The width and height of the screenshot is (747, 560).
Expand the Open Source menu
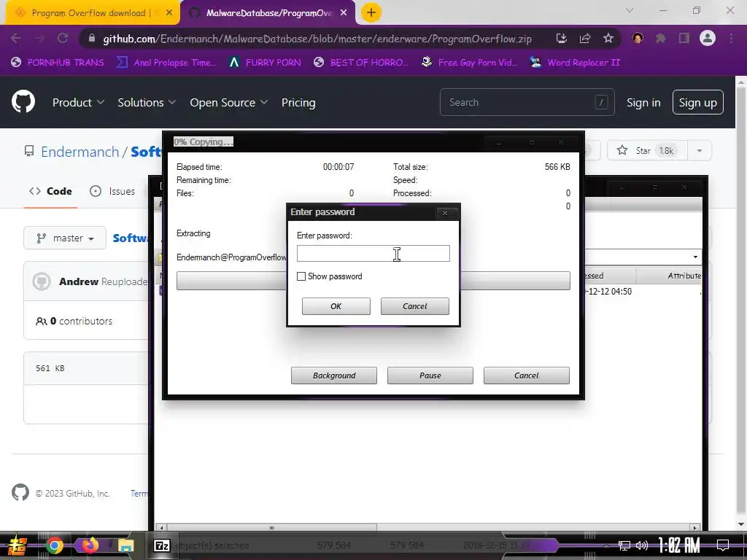[x=228, y=102]
